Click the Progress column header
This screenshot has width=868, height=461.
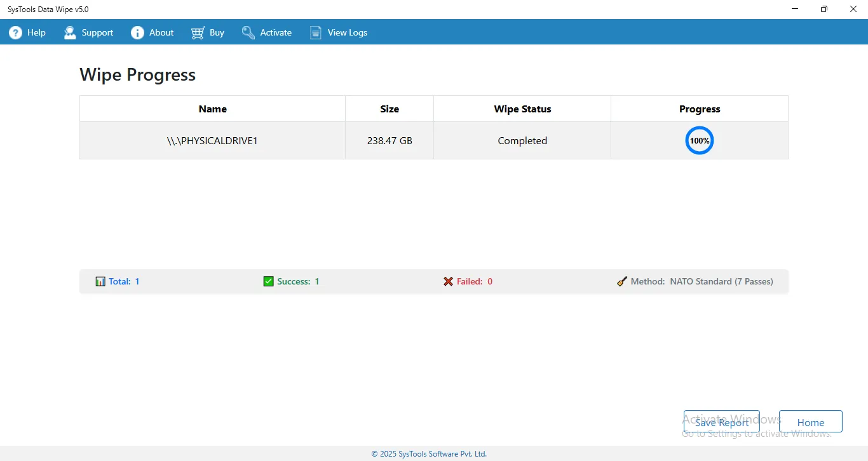coord(700,109)
